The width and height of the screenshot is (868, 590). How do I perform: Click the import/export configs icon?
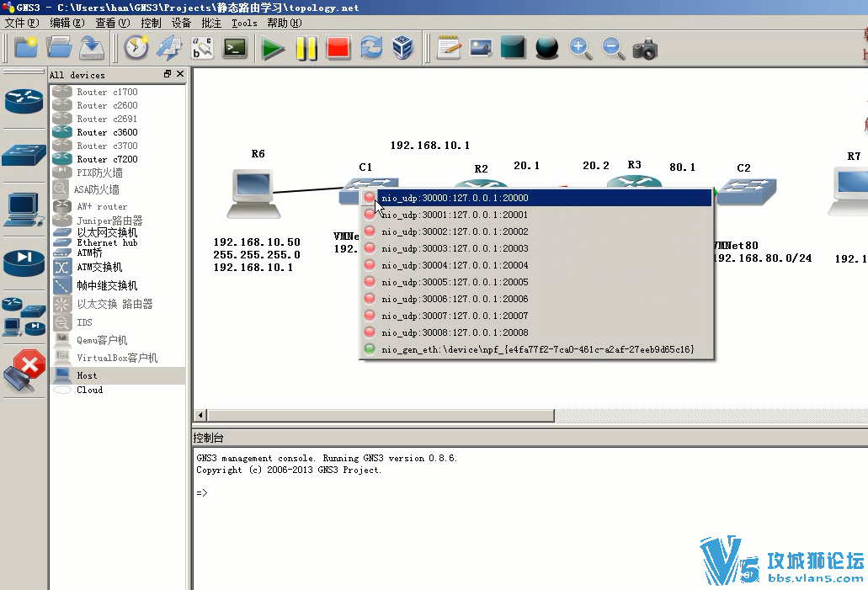(169, 48)
